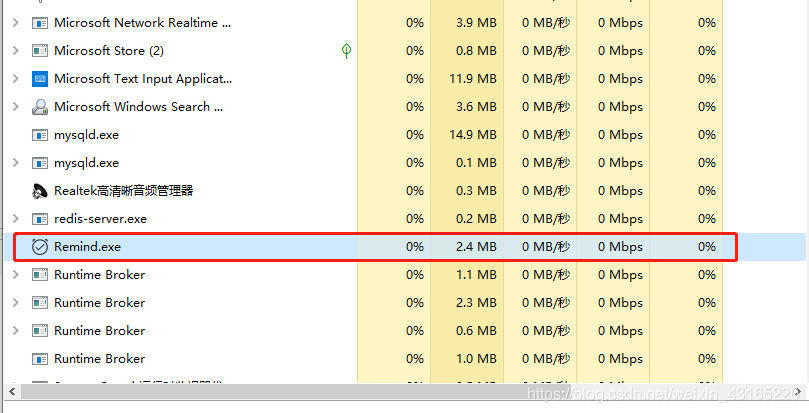Click the blue Microsoft Text Input icon
This screenshot has height=413, width=809.
[40, 78]
